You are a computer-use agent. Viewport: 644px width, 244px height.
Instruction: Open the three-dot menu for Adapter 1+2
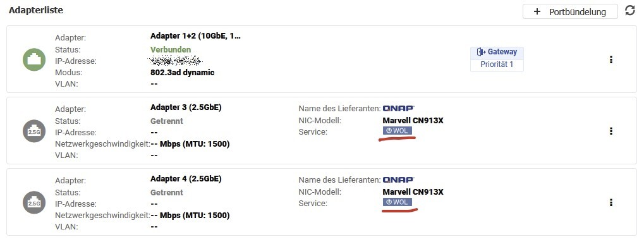click(x=611, y=59)
